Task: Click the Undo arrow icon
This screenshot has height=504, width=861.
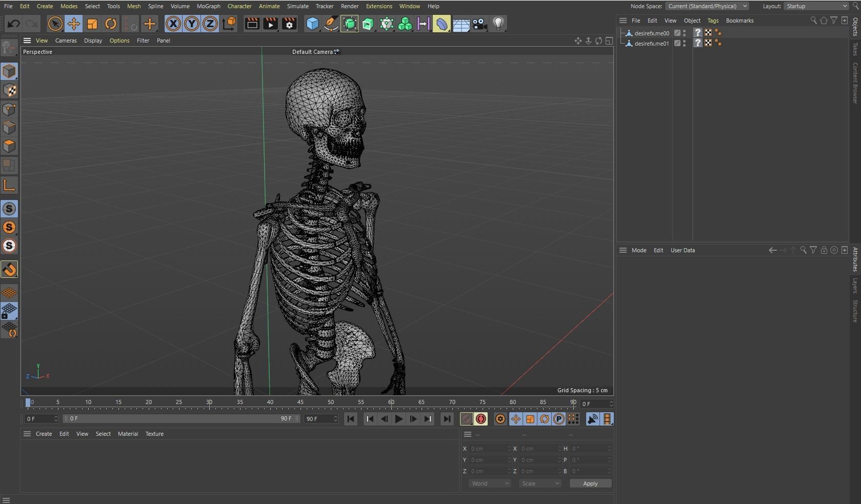Action: coord(14,24)
